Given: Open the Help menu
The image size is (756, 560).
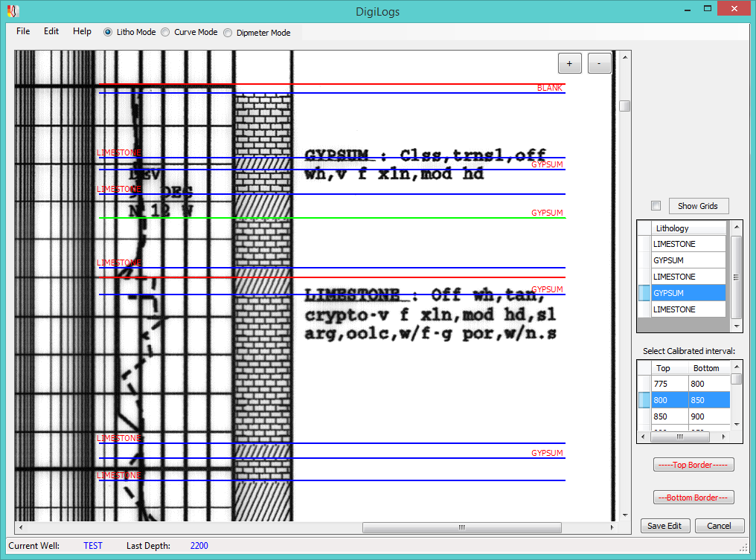Looking at the screenshot, I should tap(82, 31).
